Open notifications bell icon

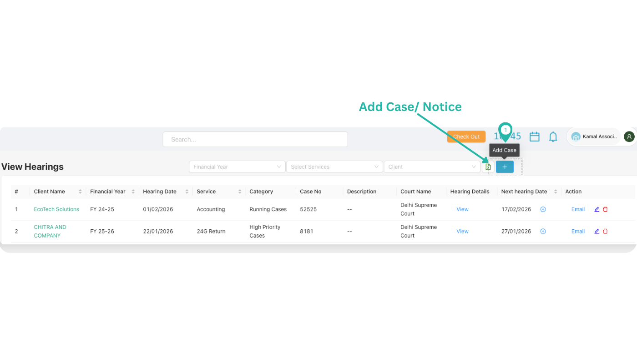tap(553, 136)
